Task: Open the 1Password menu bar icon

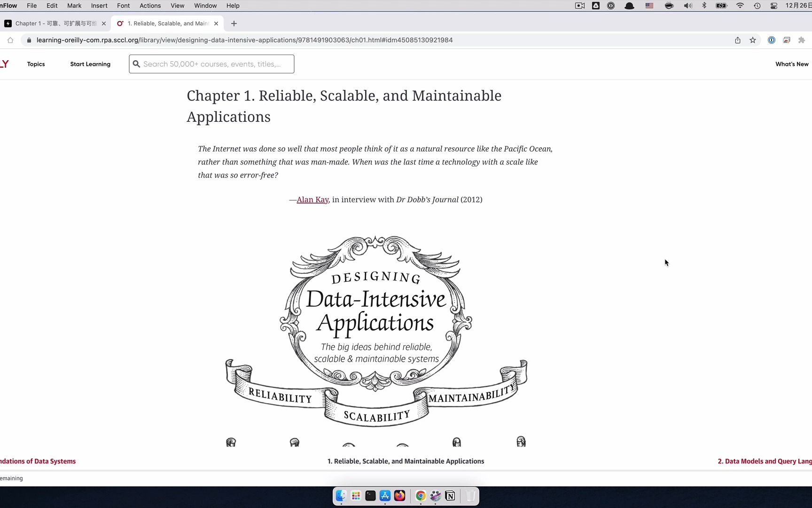Action: tap(611, 6)
